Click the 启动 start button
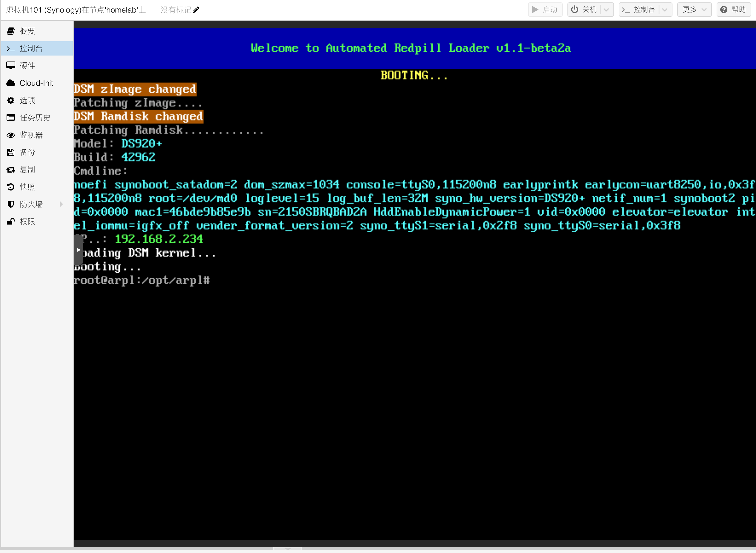 [545, 10]
